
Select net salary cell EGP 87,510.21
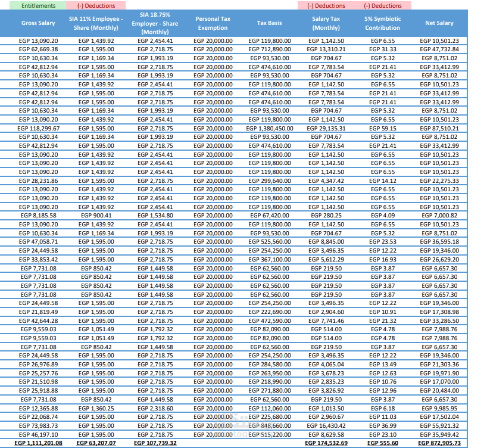coord(439,129)
